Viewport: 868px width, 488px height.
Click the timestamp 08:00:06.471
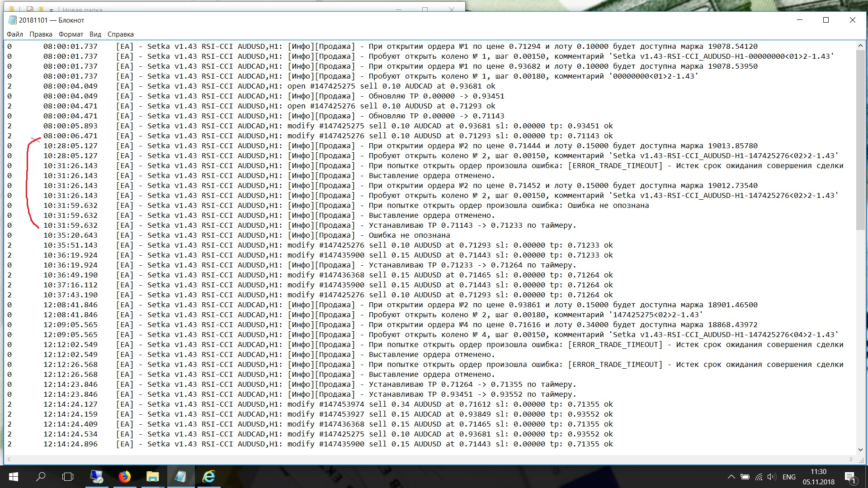[71, 136]
